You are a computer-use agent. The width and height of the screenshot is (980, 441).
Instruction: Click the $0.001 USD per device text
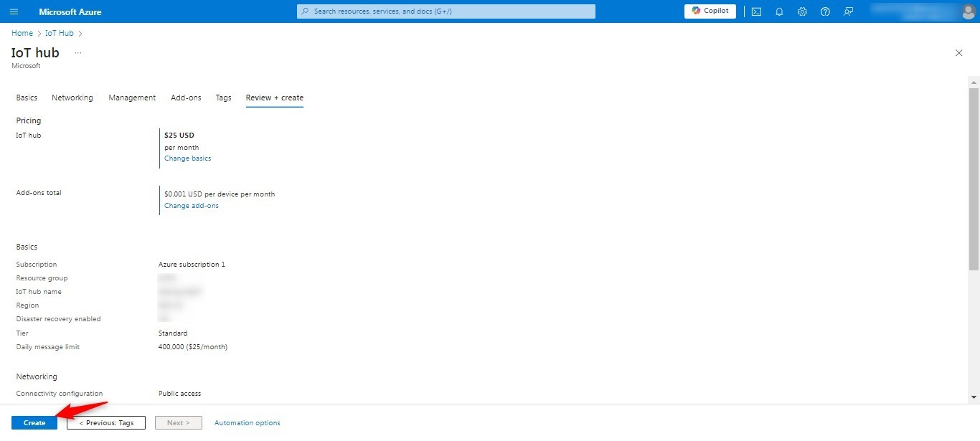tap(220, 194)
